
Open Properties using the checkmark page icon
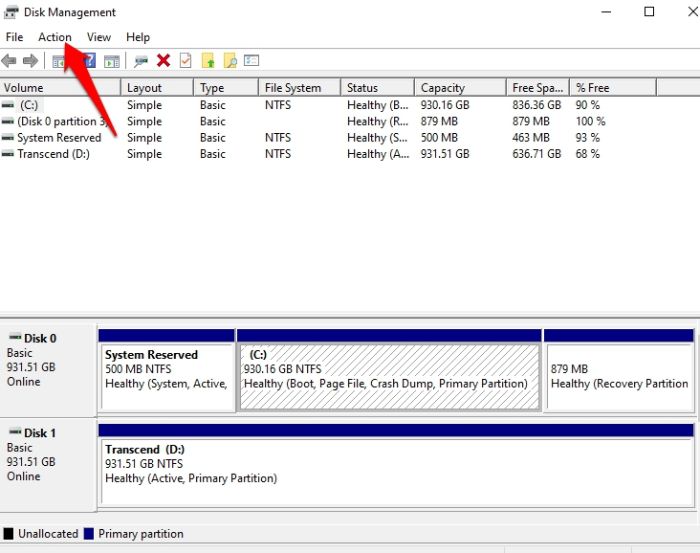tap(185, 61)
